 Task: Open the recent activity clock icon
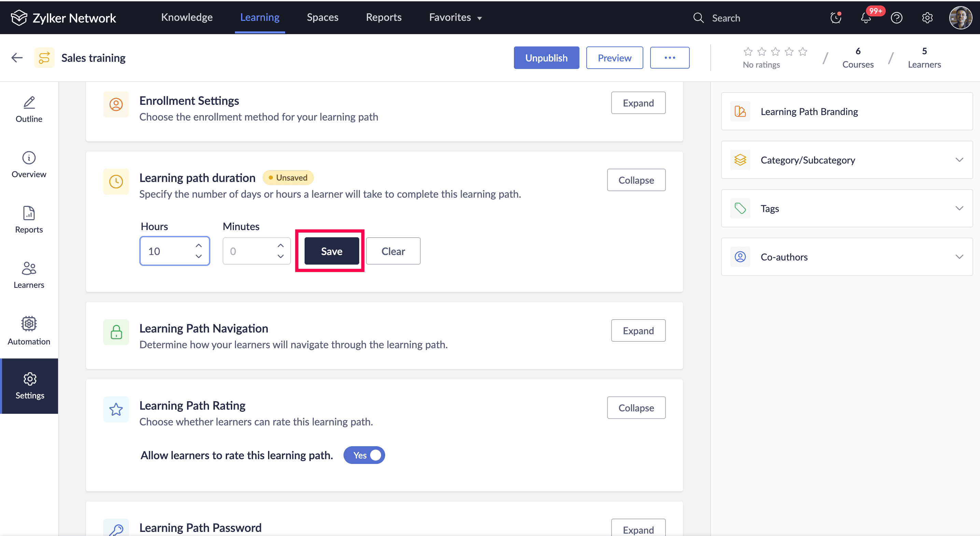tap(836, 18)
